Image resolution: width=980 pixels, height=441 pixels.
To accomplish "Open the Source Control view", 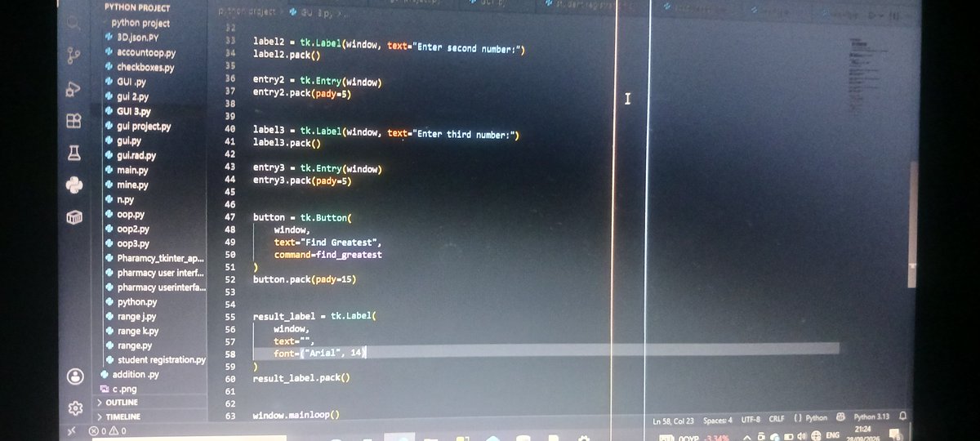I will (74, 56).
